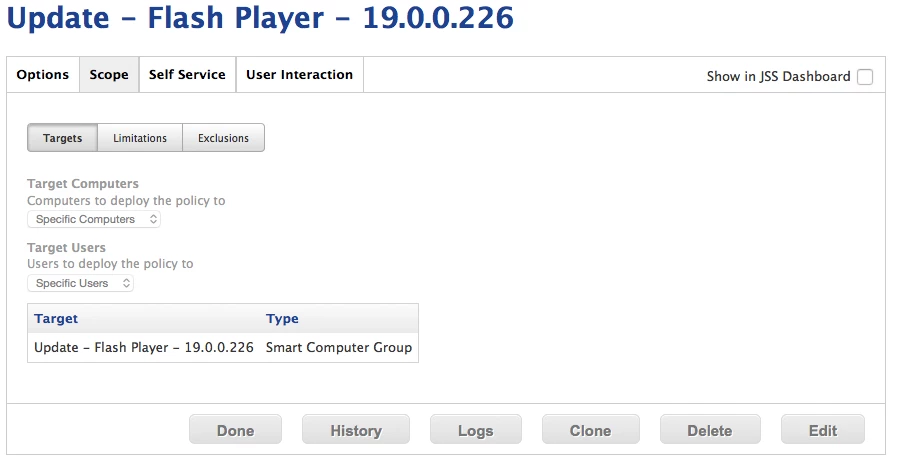This screenshot has height=464, width=900.
Task: View policy History
Action: point(356,430)
